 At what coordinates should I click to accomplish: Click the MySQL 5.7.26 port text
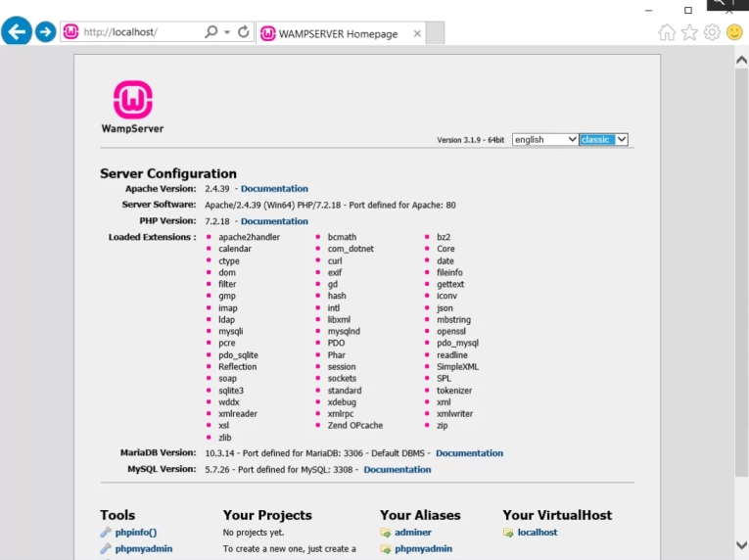[x=279, y=469]
